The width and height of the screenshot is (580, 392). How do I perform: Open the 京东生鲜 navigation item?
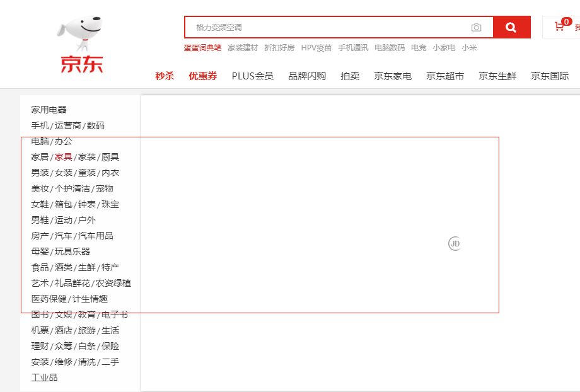[x=497, y=76]
